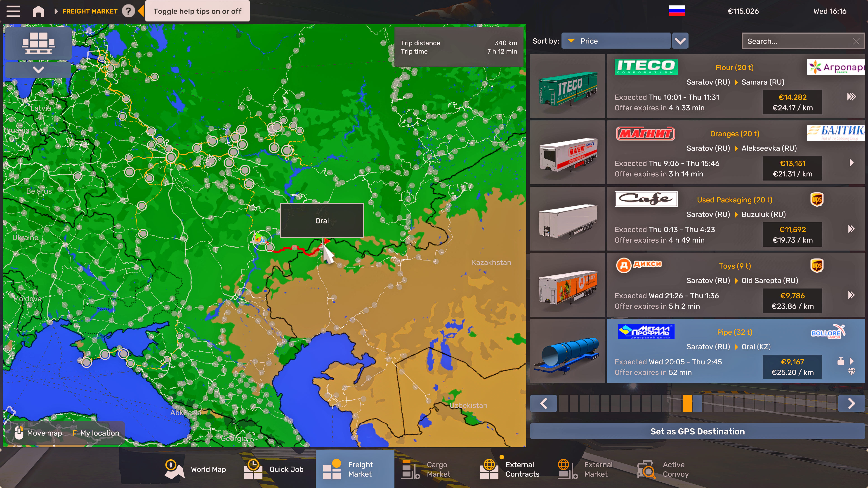Go to the next job list page

[x=851, y=403]
